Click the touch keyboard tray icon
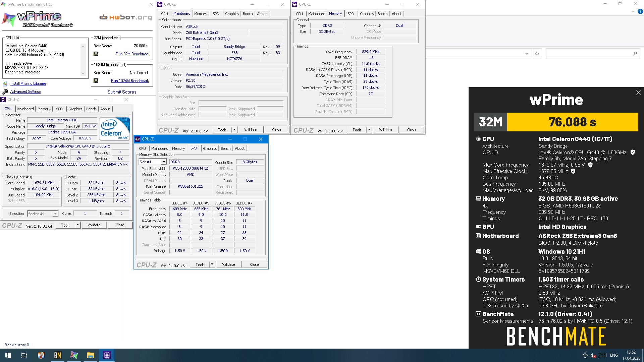Screen dimensions: 644x362 (602, 355)
